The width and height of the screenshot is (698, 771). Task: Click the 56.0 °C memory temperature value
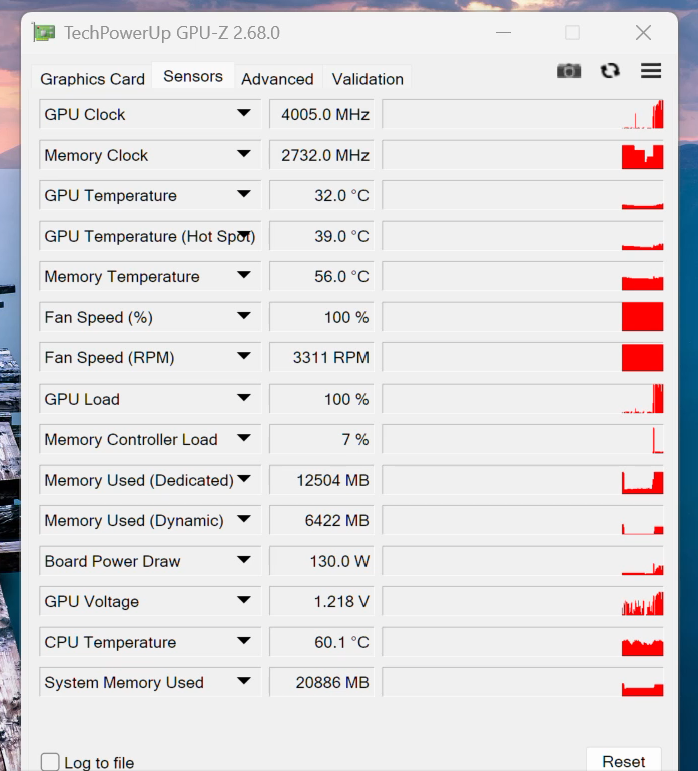322,276
